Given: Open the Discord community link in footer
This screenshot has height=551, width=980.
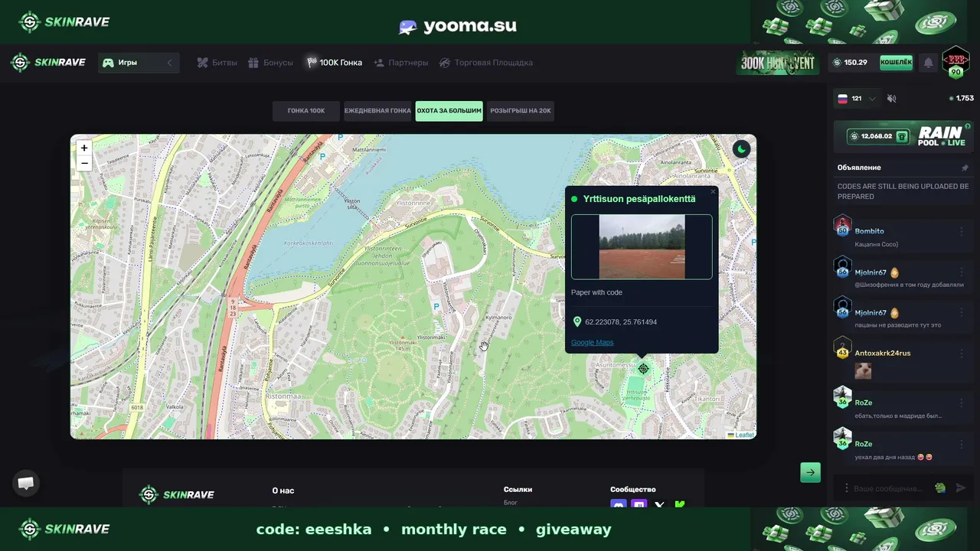Looking at the screenshot, I should point(619,504).
